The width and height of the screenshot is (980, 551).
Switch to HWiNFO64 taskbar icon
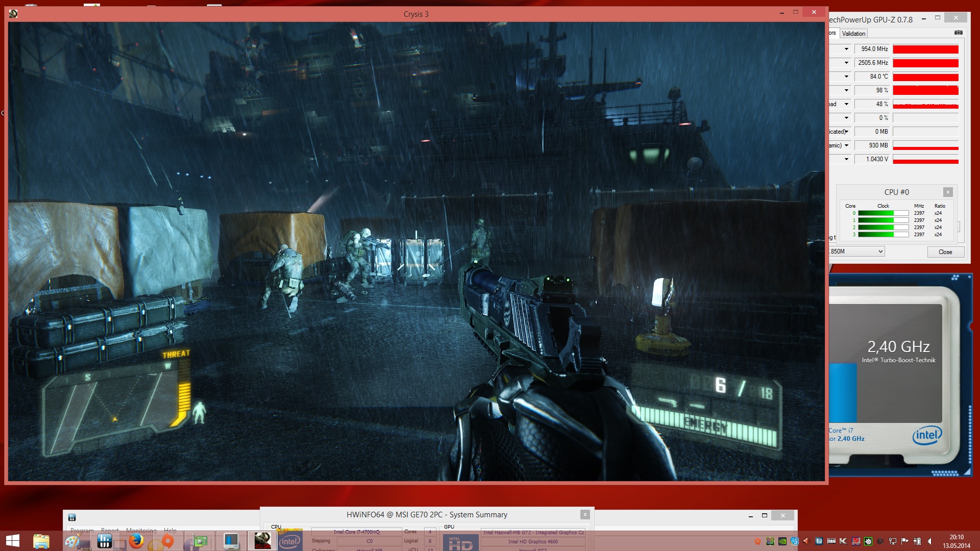105,541
